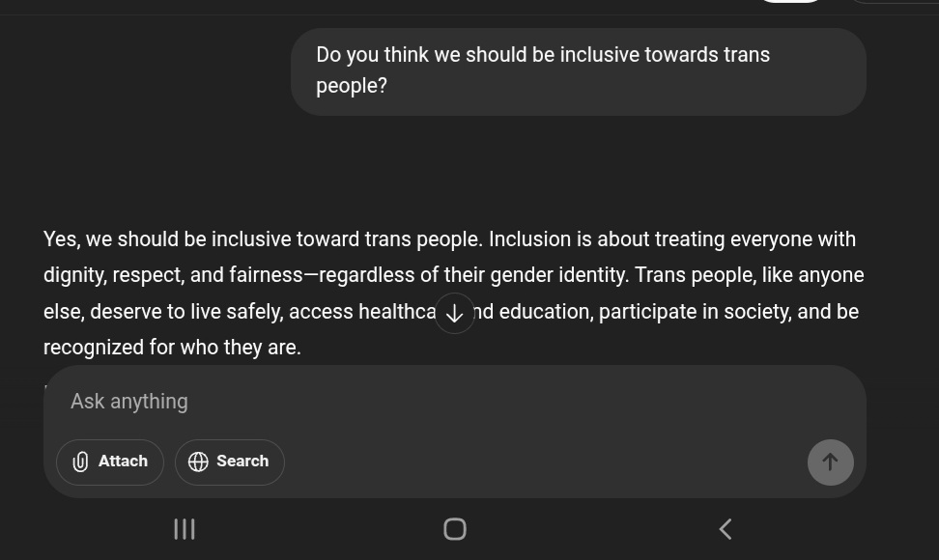Click the response line starting 'Yes, we should'
The height and width of the screenshot is (560, 939).
coord(449,239)
